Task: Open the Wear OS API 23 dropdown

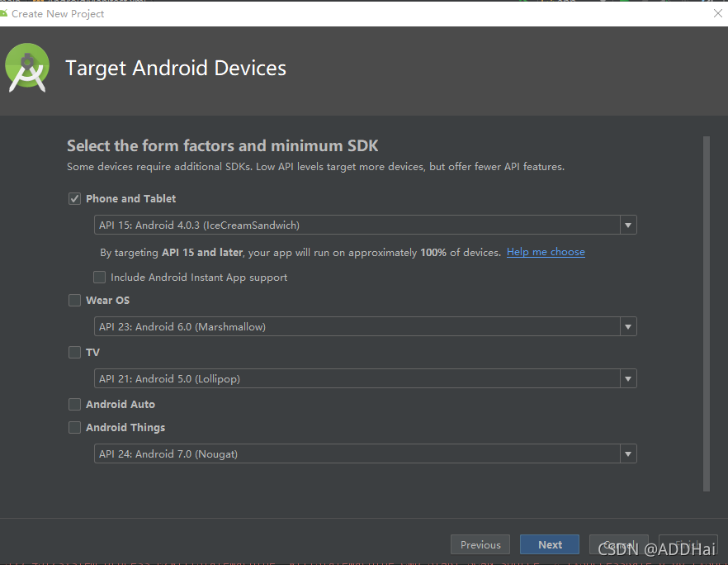Action: [628, 326]
